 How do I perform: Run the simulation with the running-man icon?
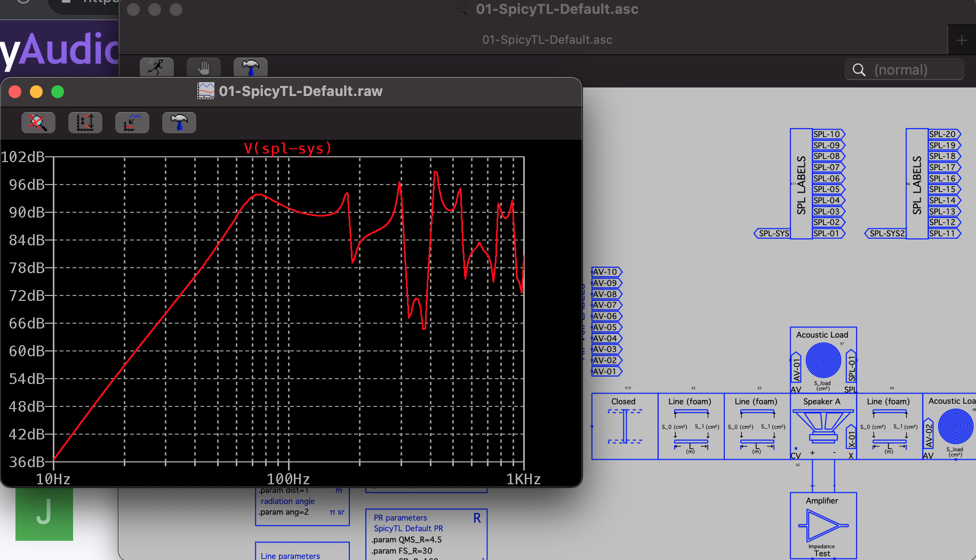(x=157, y=68)
